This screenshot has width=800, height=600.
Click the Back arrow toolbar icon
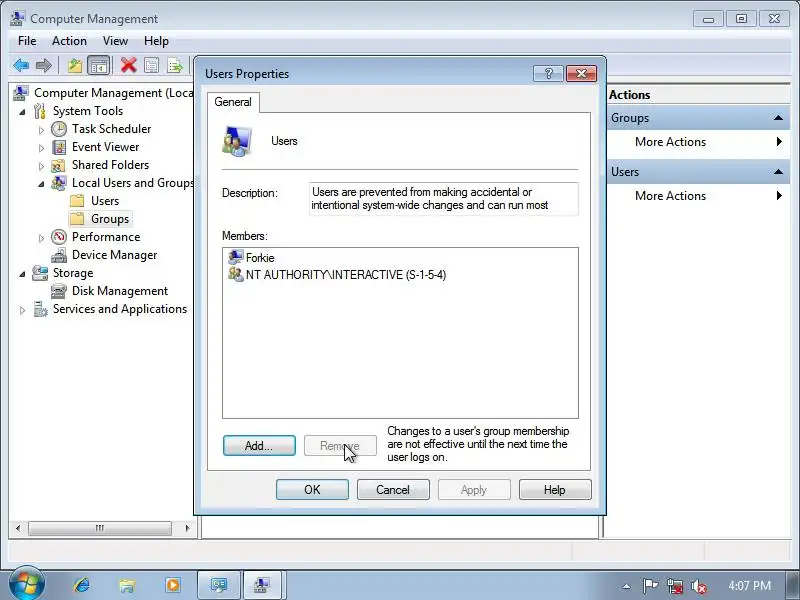tap(21, 65)
